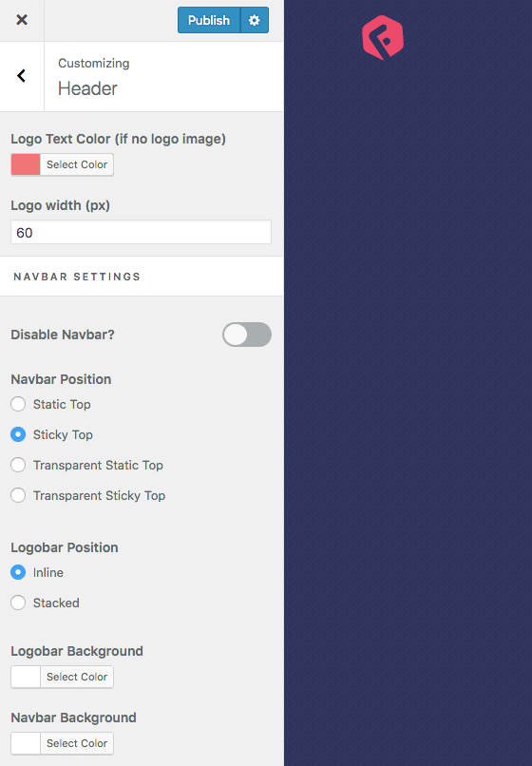Click the pink logo in site preview
Viewport: 532px width, 766px height.
(x=383, y=38)
